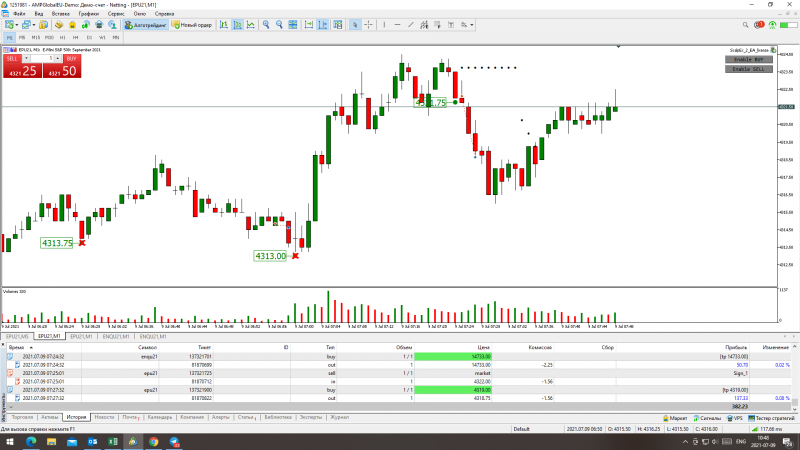Screen dimensions: 800x450
Task: Open the Маркет link in toolbox
Action: (674, 418)
